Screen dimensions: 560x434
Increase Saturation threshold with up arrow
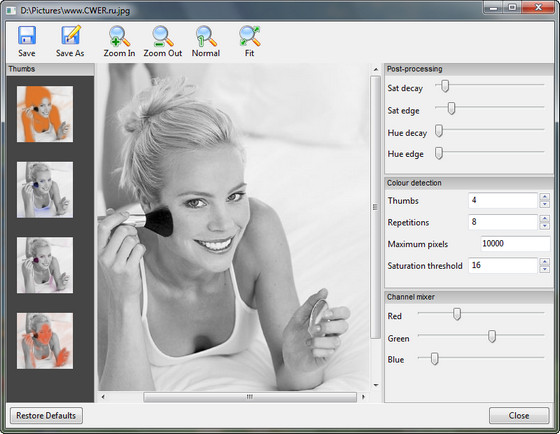click(545, 262)
